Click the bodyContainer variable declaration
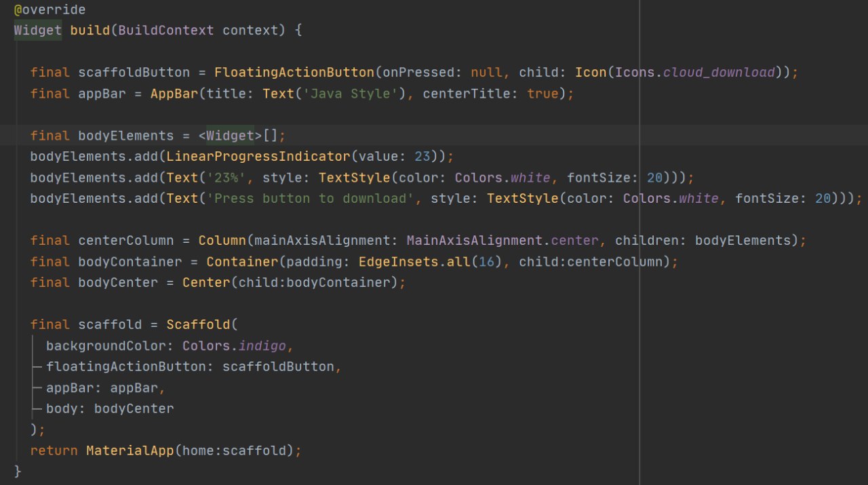This screenshot has height=485, width=868. [x=130, y=262]
